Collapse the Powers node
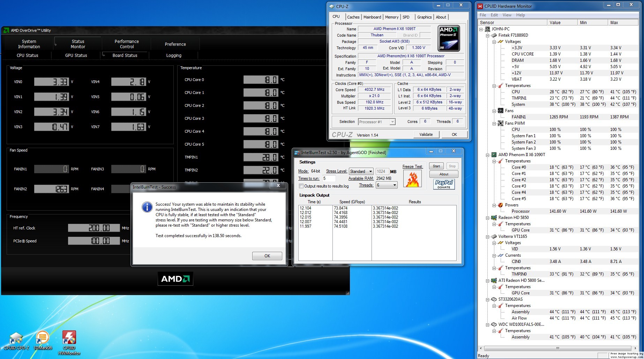The height and width of the screenshot is (359, 644). point(494,205)
